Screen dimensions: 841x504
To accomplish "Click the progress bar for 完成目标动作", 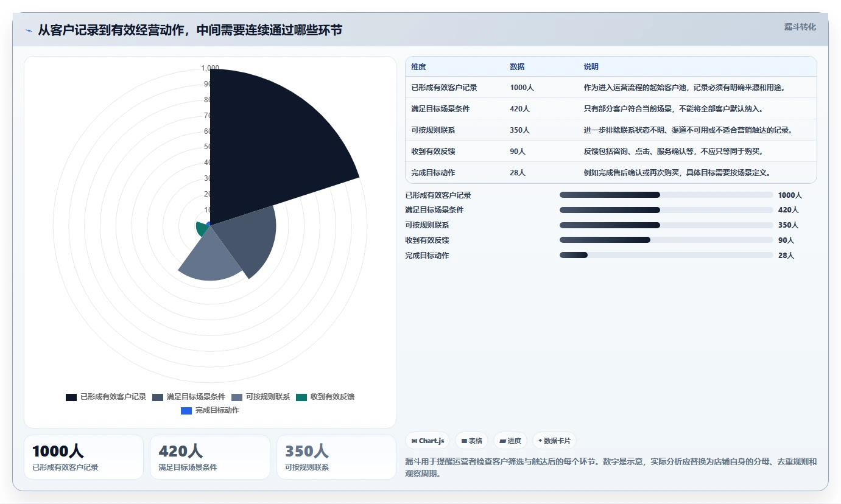I will pyautogui.click(x=666, y=255).
